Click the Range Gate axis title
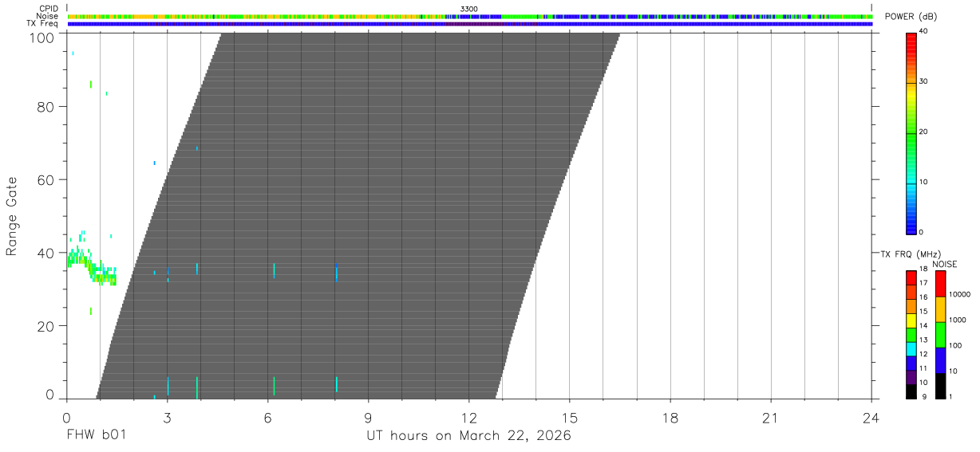 pos(13,216)
